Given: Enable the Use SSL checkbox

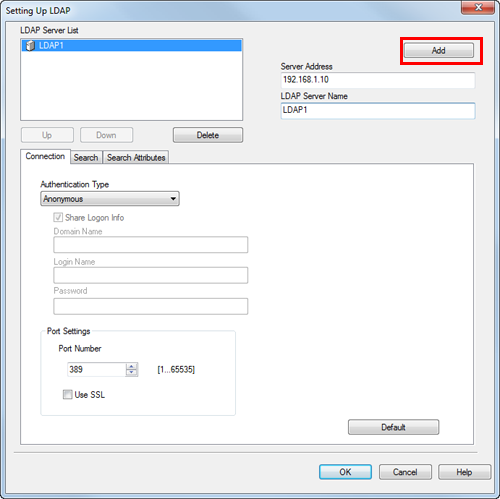Looking at the screenshot, I should (x=68, y=395).
